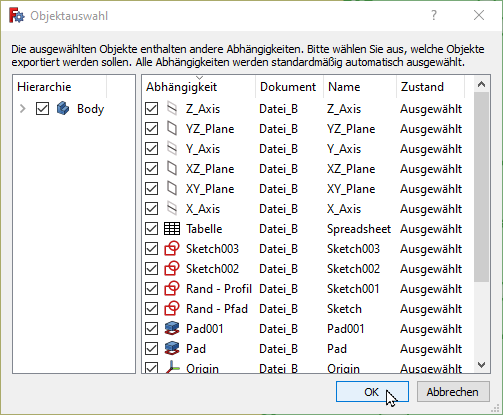This screenshot has width=503, height=415.
Task: Click the X_Axis name cell
Action: click(344, 209)
